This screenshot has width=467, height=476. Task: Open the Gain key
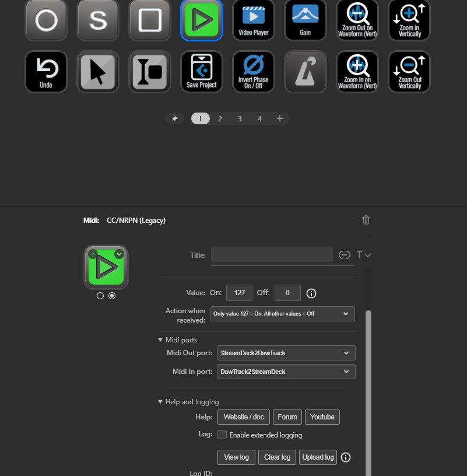pyautogui.click(x=306, y=20)
